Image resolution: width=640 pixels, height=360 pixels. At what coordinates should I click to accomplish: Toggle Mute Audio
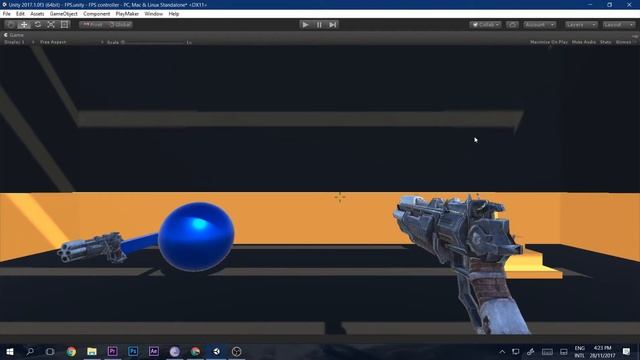pos(584,42)
